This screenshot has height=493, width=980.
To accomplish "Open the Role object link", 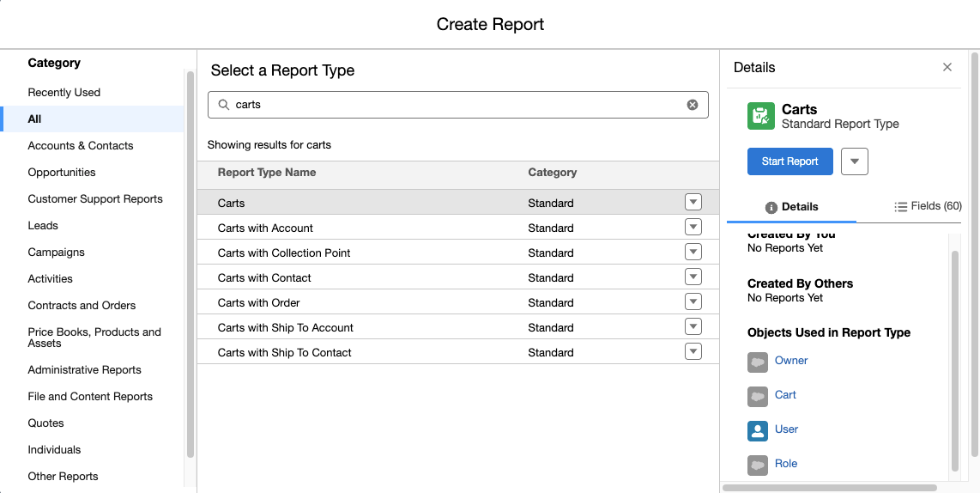I will [x=786, y=464].
